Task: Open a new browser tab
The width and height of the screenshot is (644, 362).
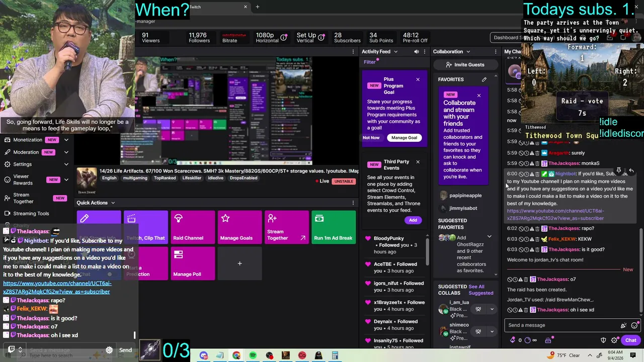Action: (258, 7)
